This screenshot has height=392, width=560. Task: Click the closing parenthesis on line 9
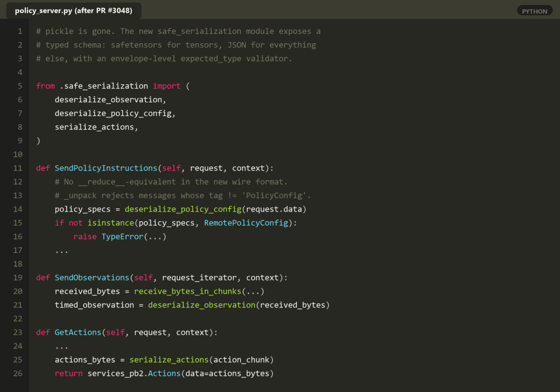pos(38,141)
